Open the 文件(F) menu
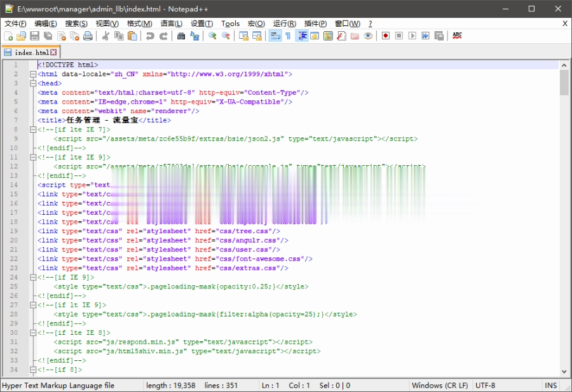572x392 pixels. point(15,24)
